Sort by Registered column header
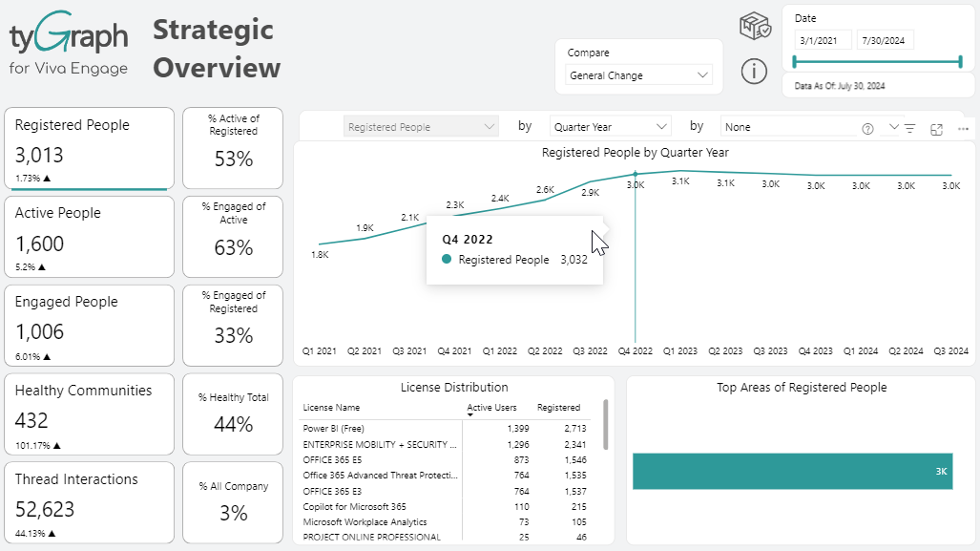The height and width of the screenshot is (551, 980). pyautogui.click(x=559, y=408)
